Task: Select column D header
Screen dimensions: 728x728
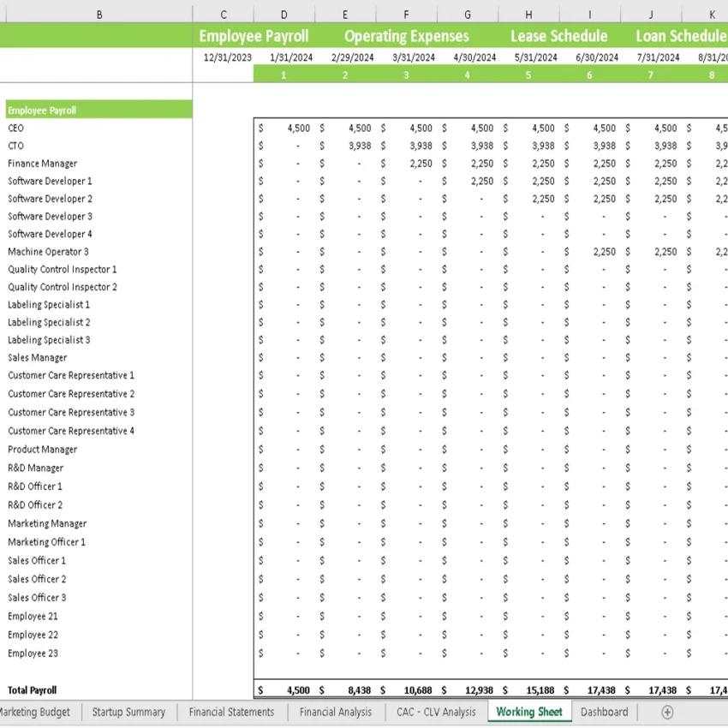Action: point(283,14)
